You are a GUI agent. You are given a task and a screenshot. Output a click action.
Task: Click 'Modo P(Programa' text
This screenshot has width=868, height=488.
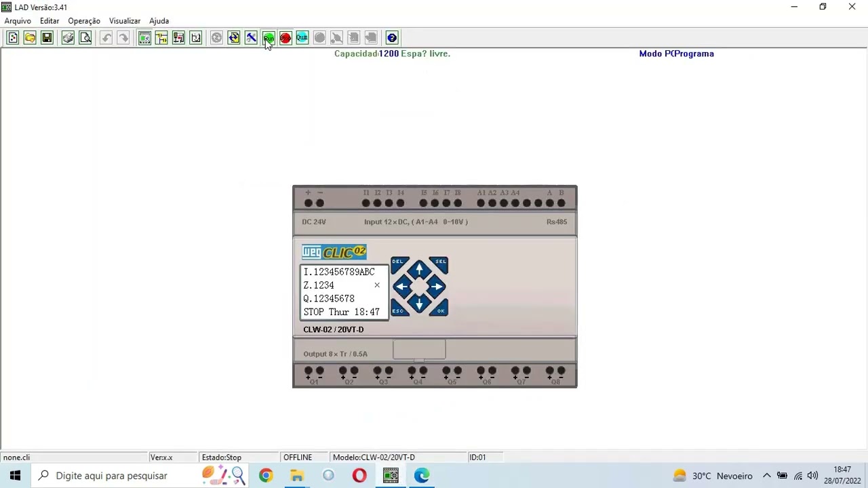pyautogui.click(x=676, y=54)
